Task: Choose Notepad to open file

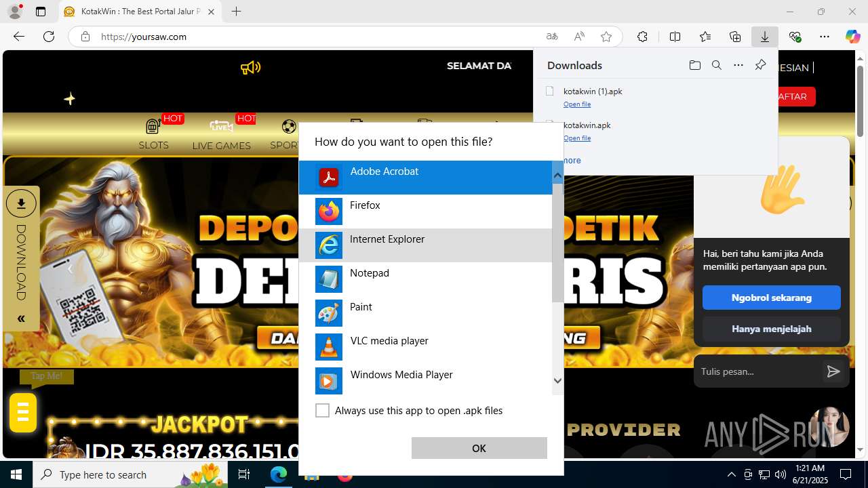Action: (425, 279)
